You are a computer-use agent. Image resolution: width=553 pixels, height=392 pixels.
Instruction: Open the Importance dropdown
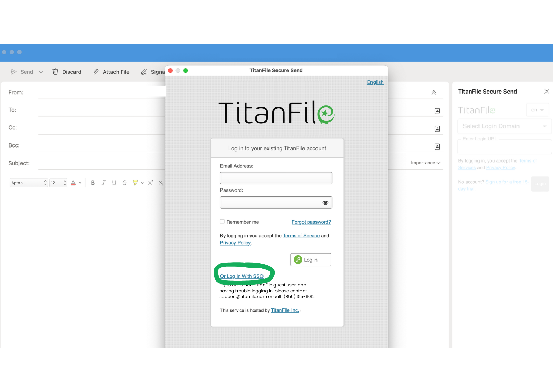tap(426, 163)
